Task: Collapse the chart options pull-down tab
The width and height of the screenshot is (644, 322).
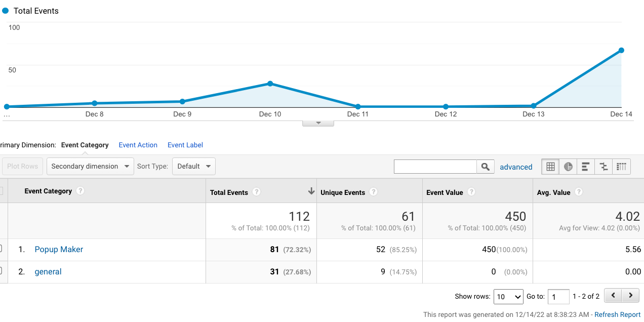Action: coord(318,122)
